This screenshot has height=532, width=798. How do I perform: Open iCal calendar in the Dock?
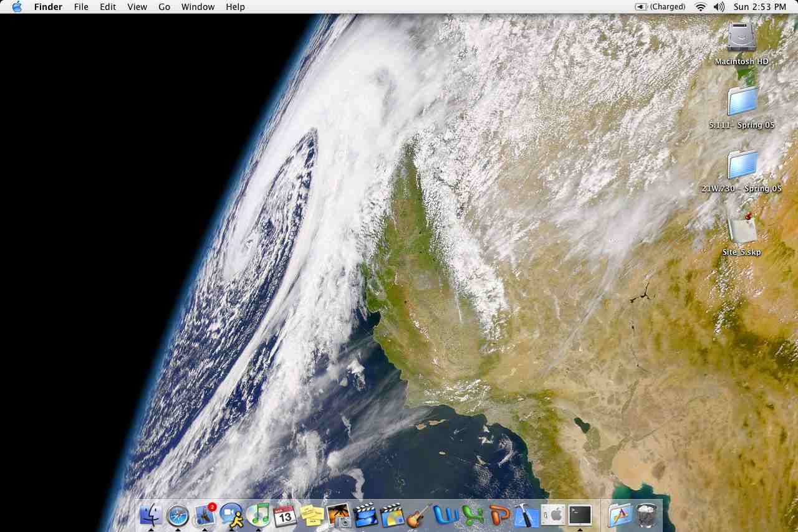(285, 515)
